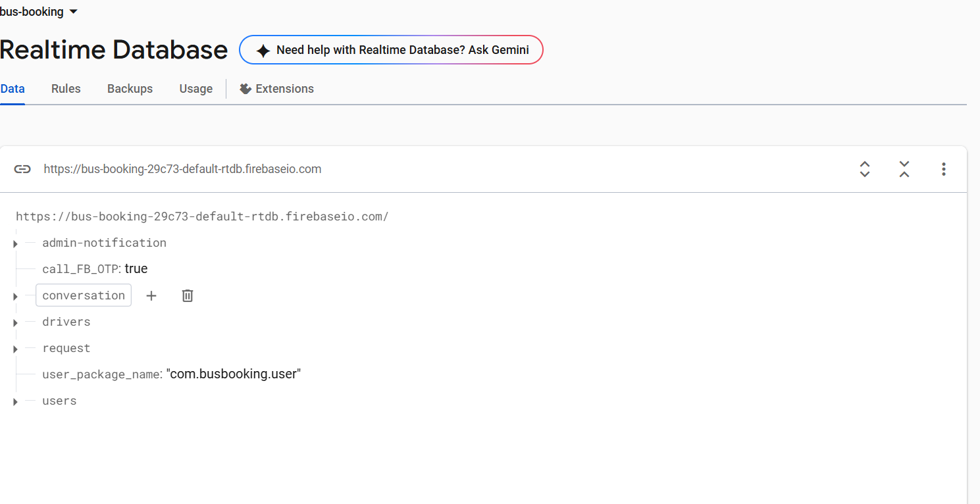Image resolution: width=980 pixels, height=504 pixels.
Task: Expand the drivers node
Action: [x=15, y=322]
